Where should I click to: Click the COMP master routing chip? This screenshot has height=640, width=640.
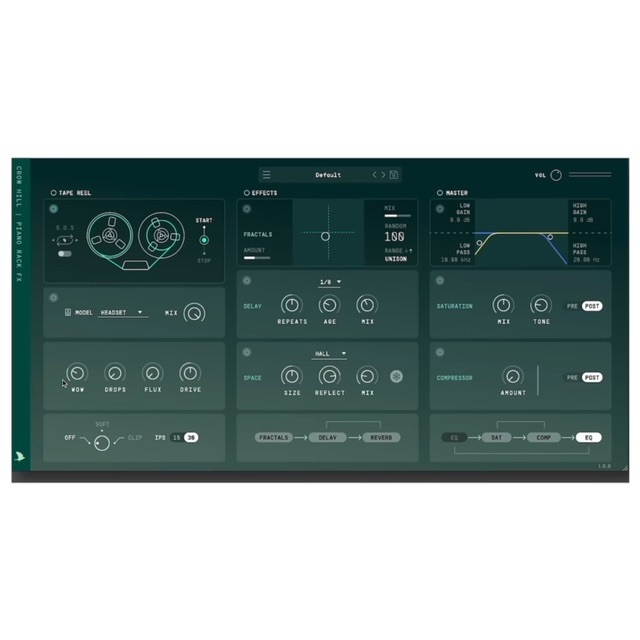pos(544,438)
